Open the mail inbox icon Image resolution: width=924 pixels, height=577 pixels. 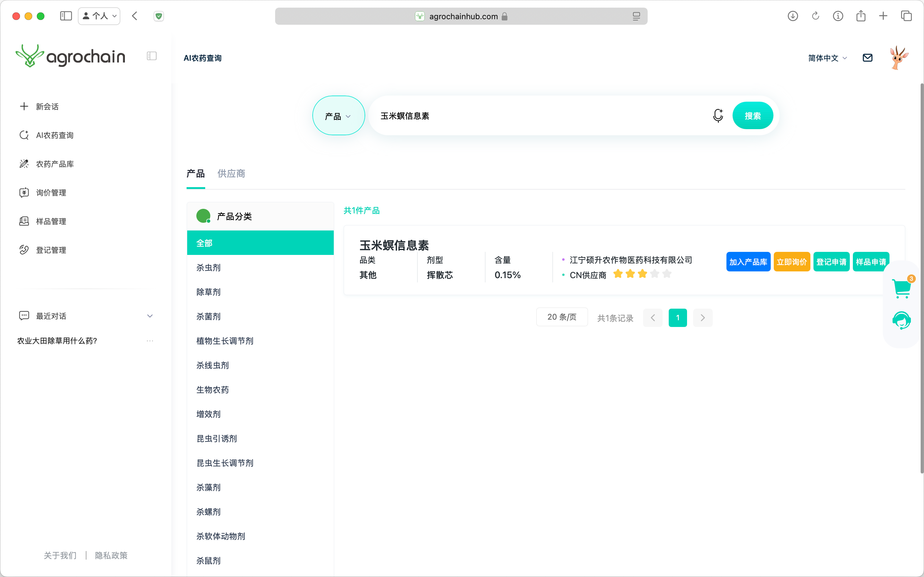pyautogui.click(x=867, y=58)
